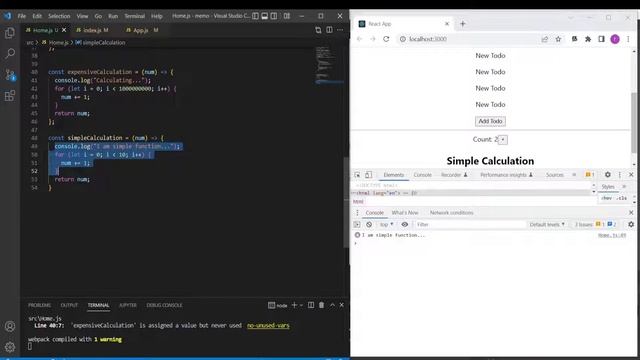Click the VS Code minimap
Screen dimensions: 640x360
coord(329,65)
